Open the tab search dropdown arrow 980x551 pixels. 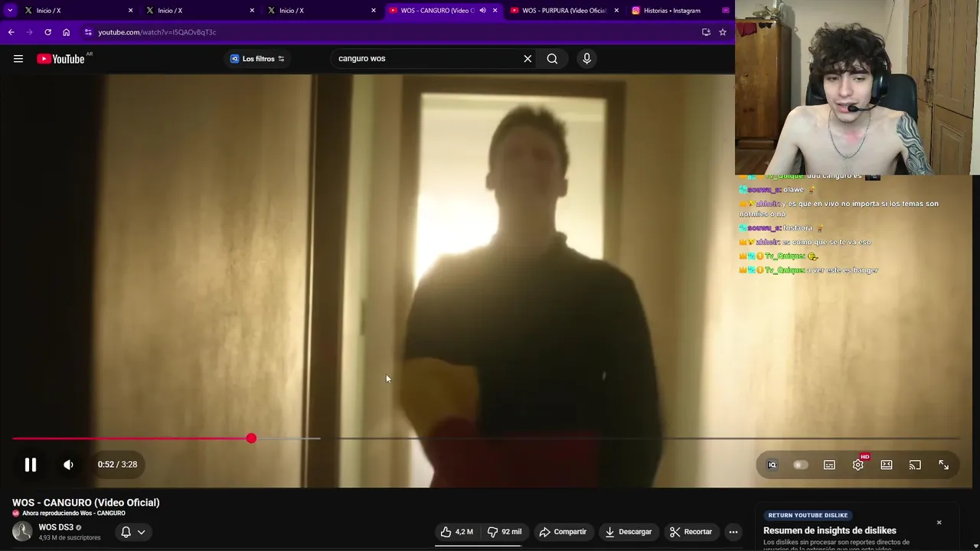pos(10,11)
